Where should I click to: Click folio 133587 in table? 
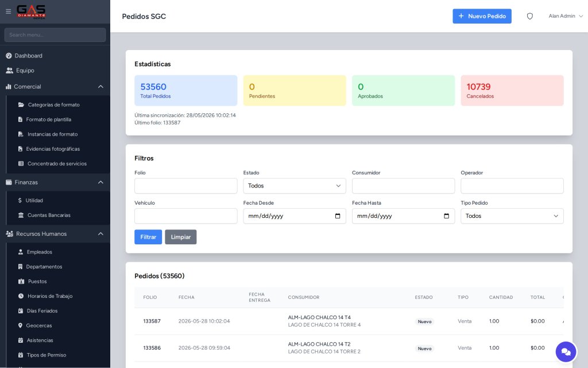coord(152,321)
